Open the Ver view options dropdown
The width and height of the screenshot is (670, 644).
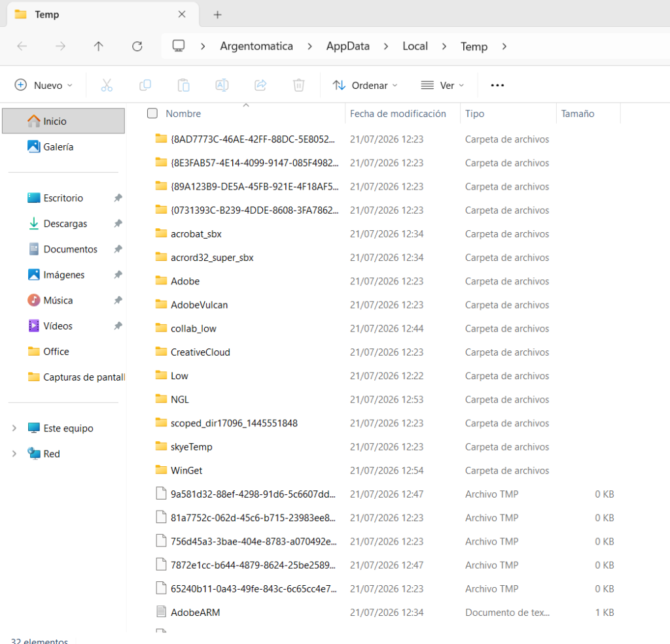(x=442, y=86)
